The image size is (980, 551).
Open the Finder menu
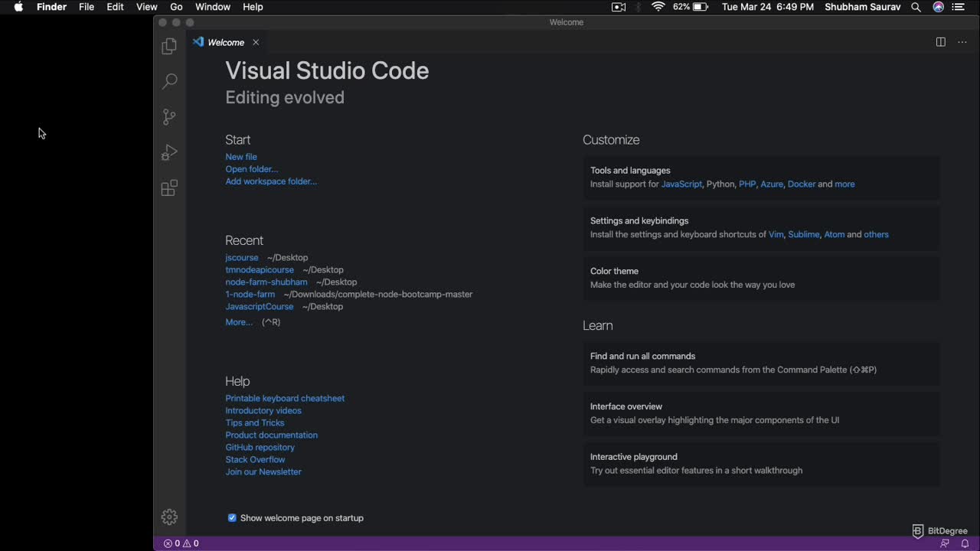(x=52, y=7)
